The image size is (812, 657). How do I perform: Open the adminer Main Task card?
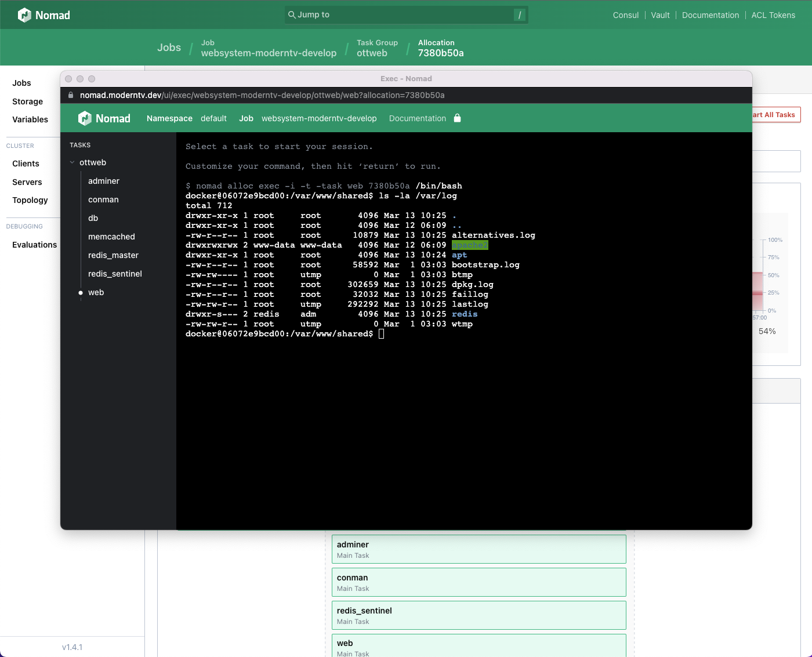(x=478, y=549)
